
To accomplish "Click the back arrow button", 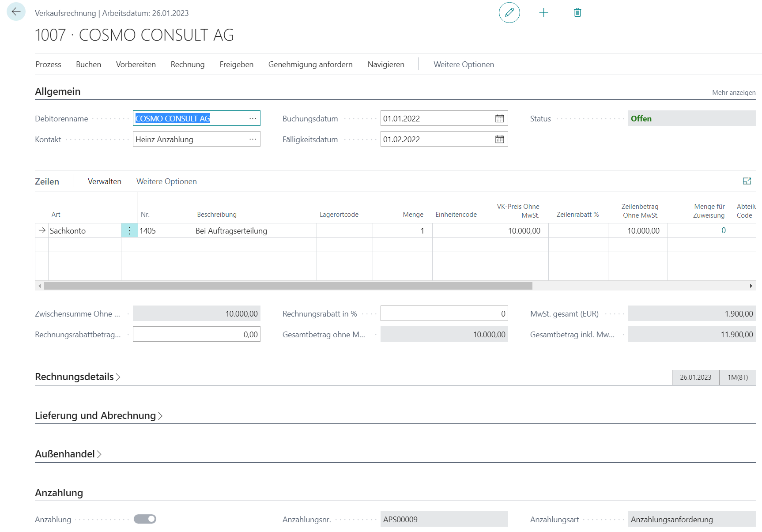I will [x=16, y=12].
